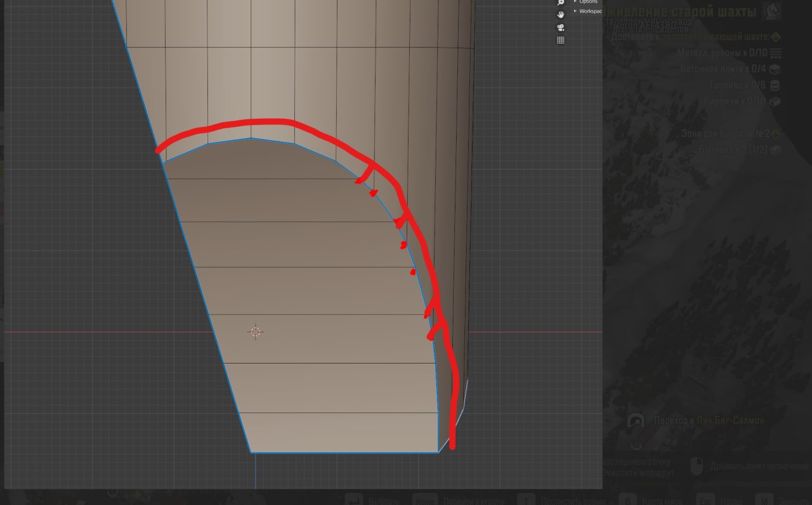Click the knight emblem next to the mission title
The height and width of the screenshot is (505, 812).
tap(771, 11)
